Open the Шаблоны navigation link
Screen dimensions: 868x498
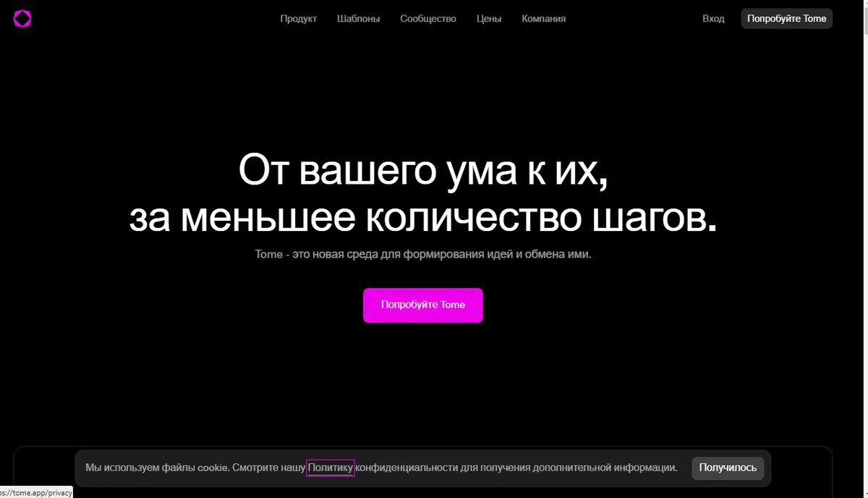coord(358,19)
